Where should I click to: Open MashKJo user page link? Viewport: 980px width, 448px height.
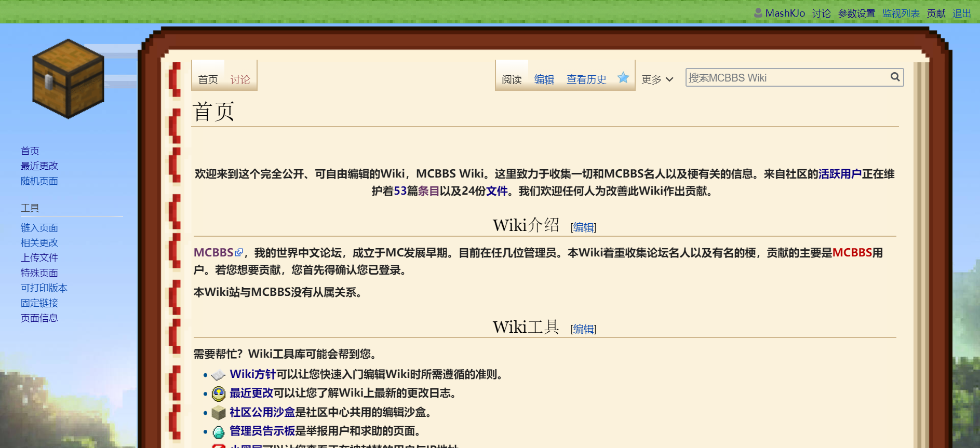[785, 13]
